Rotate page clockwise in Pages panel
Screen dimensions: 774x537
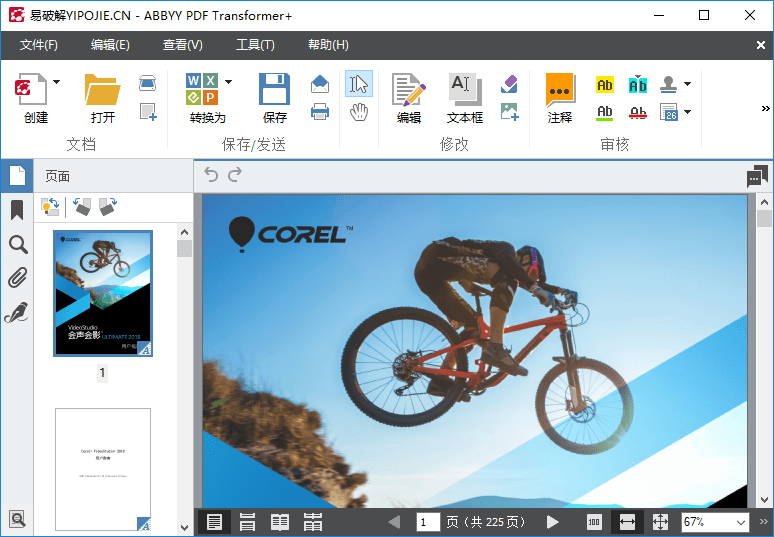click(108, 206)
